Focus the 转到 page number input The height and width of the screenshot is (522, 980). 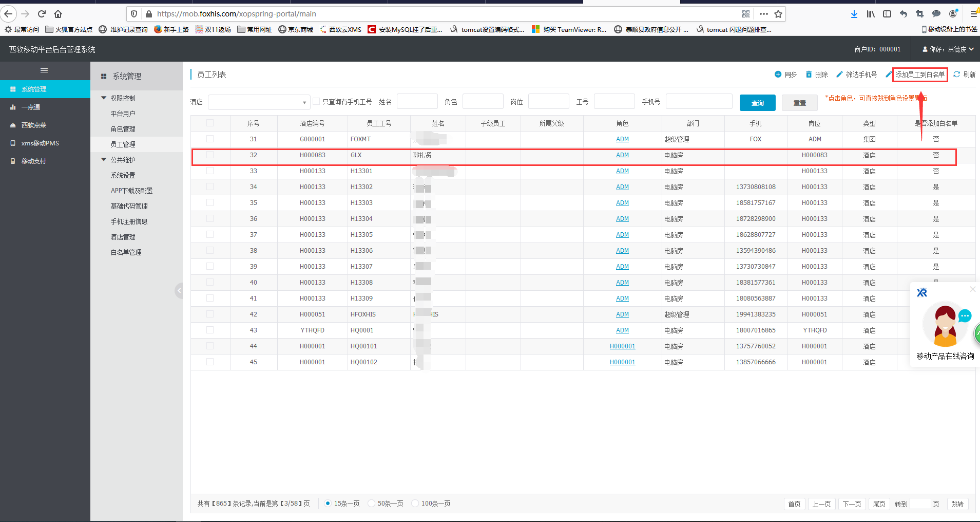point(920,504)
